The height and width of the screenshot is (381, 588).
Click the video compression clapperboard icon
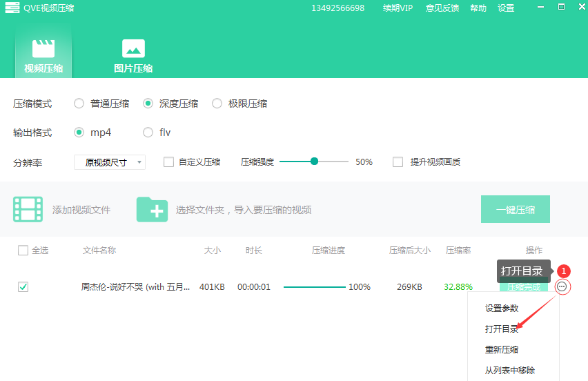point(43,48)
